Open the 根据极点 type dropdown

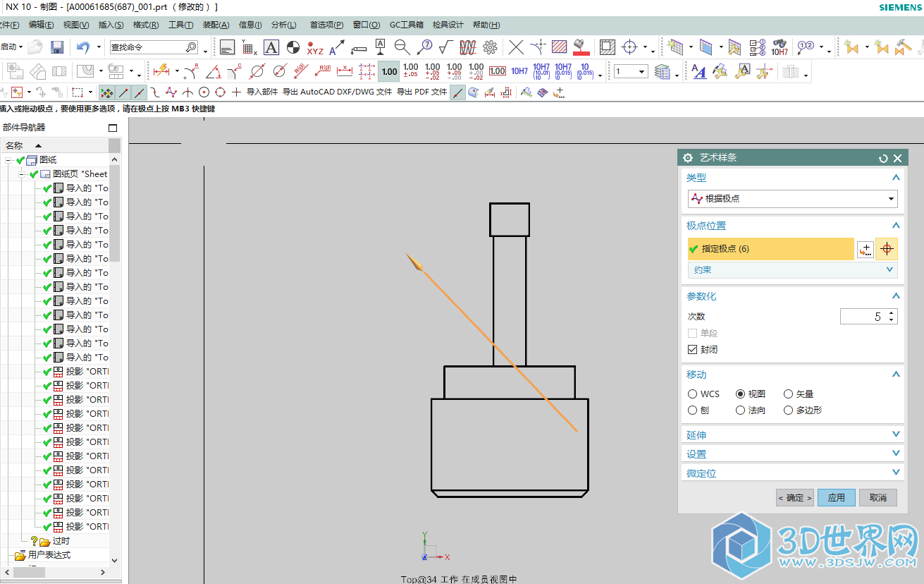click(x=792, y=199)
